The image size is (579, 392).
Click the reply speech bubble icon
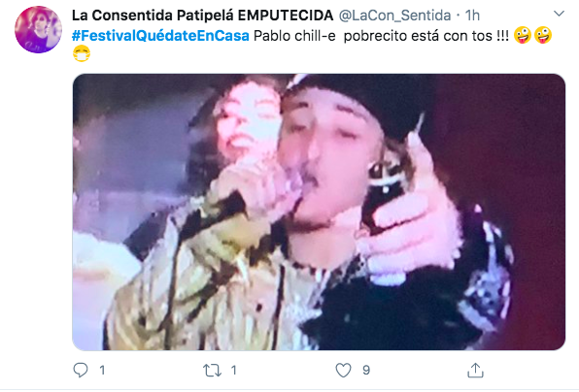(81, 370)
